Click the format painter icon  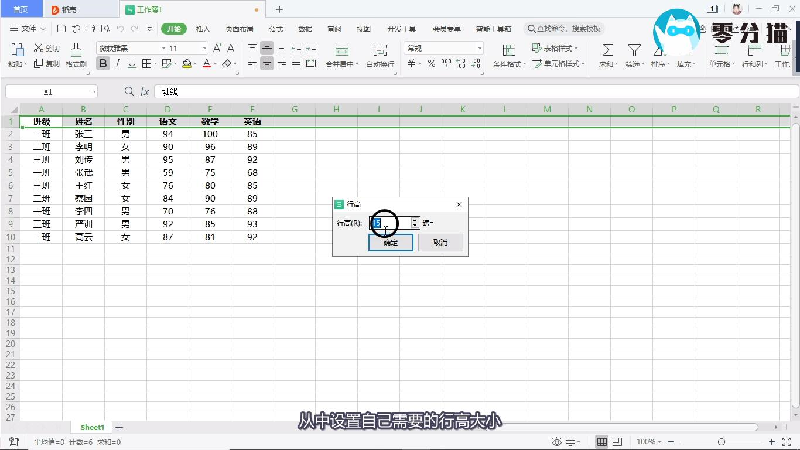point(76,49)
